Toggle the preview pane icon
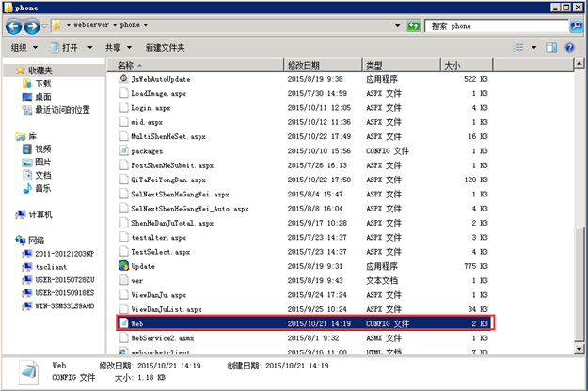Screen dimensions: 588x391 pos(553,47)
